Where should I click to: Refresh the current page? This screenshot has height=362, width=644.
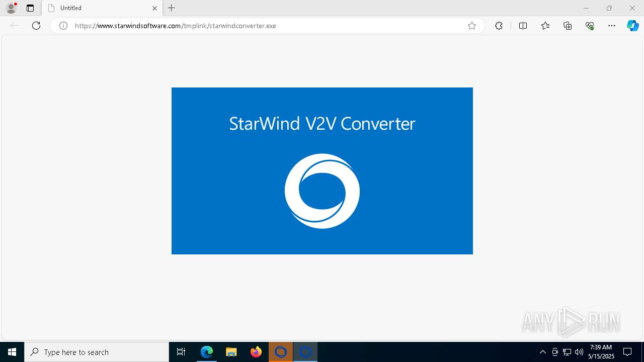point(36,26)
